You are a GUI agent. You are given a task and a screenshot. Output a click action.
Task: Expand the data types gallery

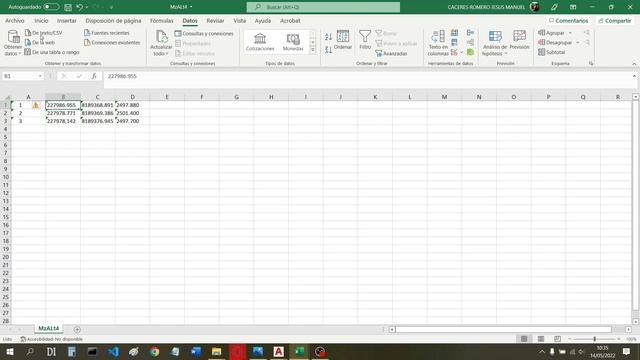[313, 50]
